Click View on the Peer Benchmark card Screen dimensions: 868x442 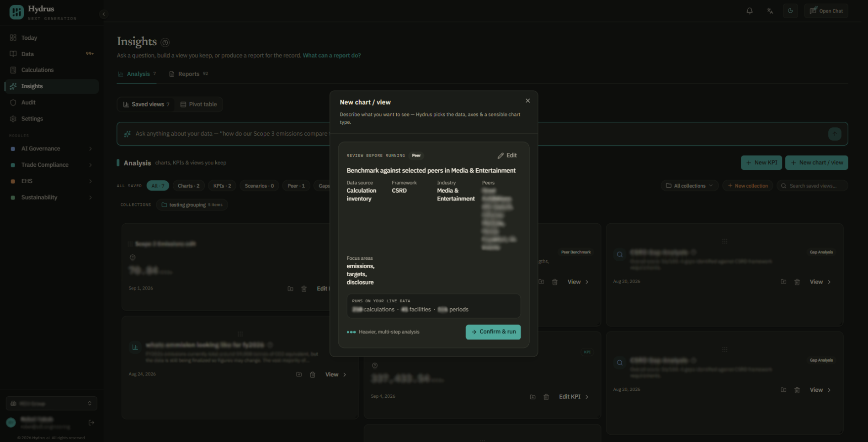578,282
